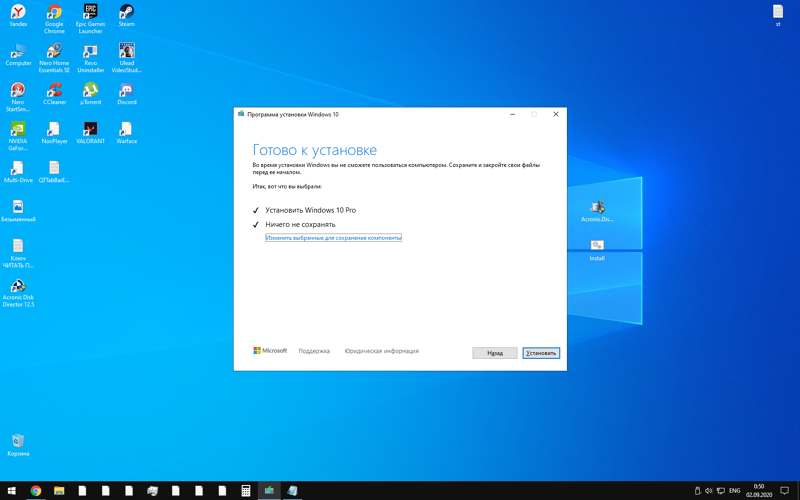The height and width of the screenshot is (500, 800).
Task: Open Google Chrome from the taskbar
Action: 35,491
